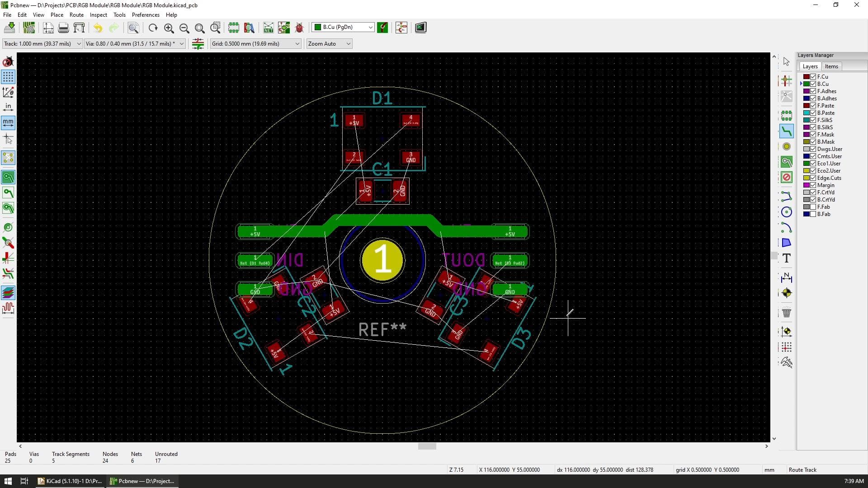Switch display units to inches

tap(8, 107)
